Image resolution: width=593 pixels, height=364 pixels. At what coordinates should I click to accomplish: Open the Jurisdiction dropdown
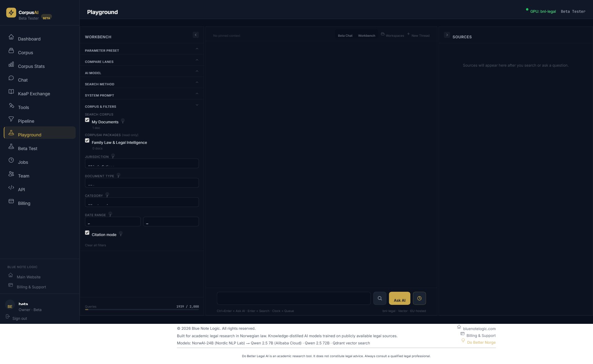(142, 163)
